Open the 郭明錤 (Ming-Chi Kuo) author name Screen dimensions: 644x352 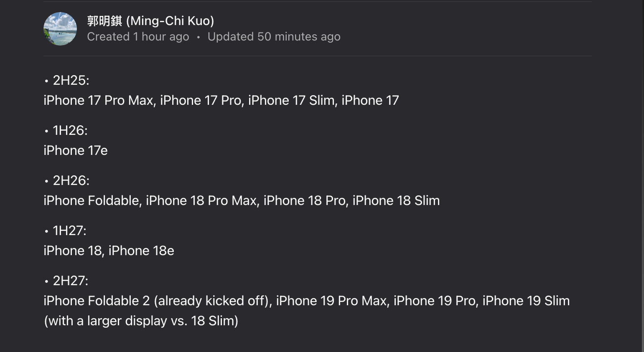tap(150, 21)
